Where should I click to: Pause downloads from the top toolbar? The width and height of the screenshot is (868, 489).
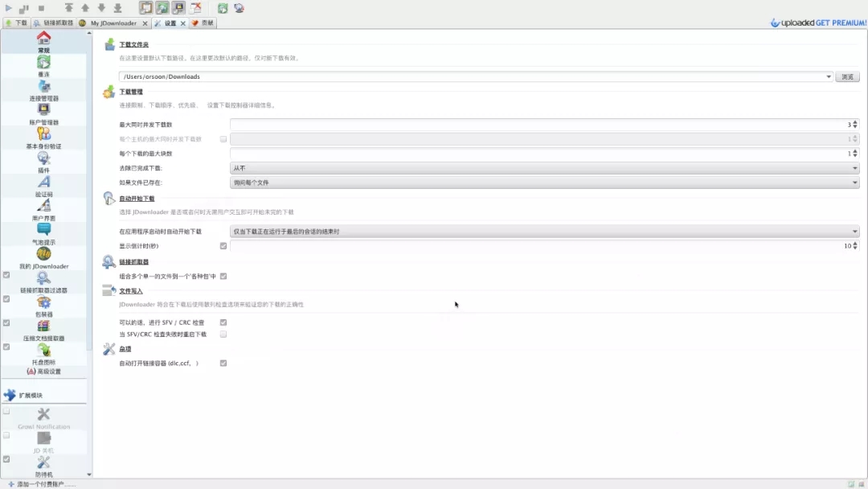coord(24,8)
